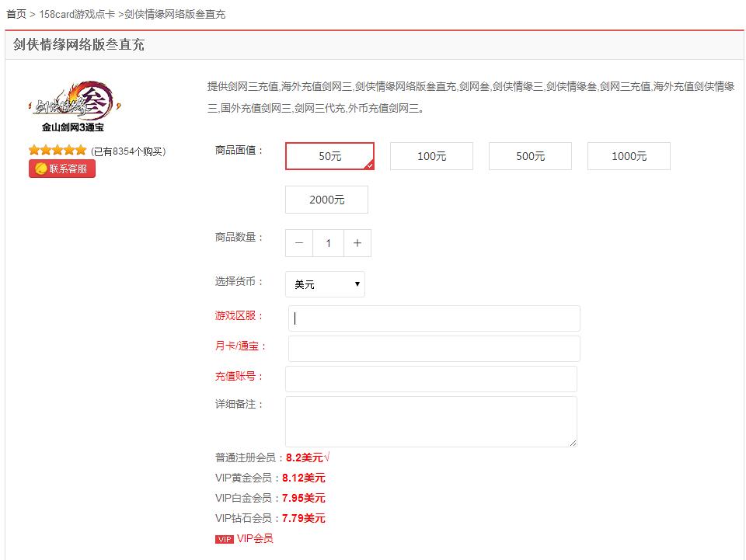This screenshot has width=746, height=560.
Task: Open the 选择货币 currency dropdown
Action: (325, 284)
